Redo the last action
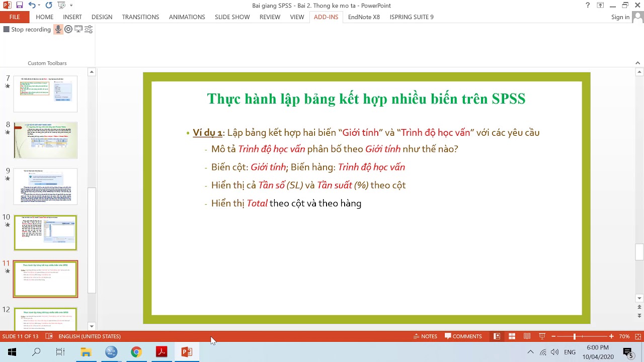 49,5
